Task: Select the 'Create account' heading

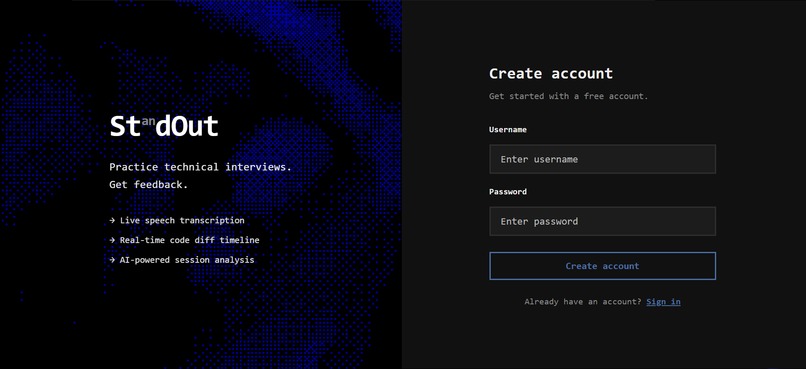Action: (x=551, y=73)
